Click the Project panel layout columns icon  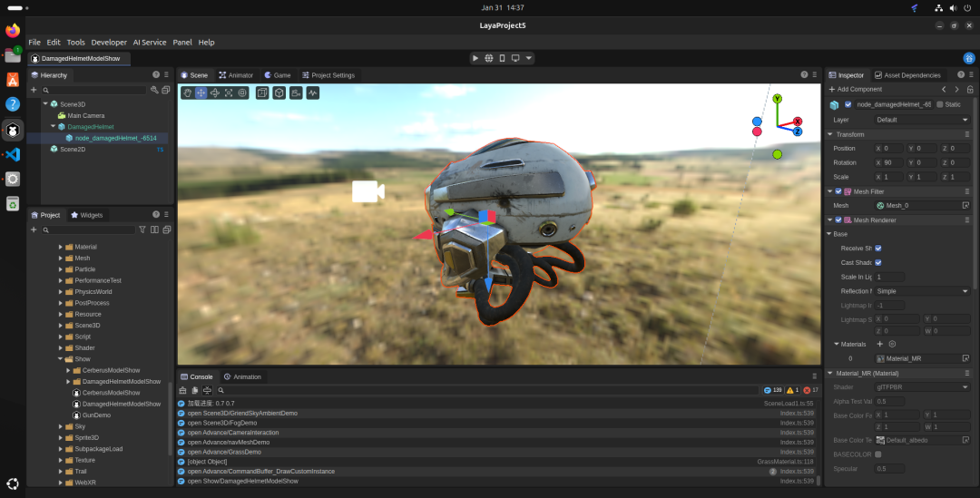point(154,229)
